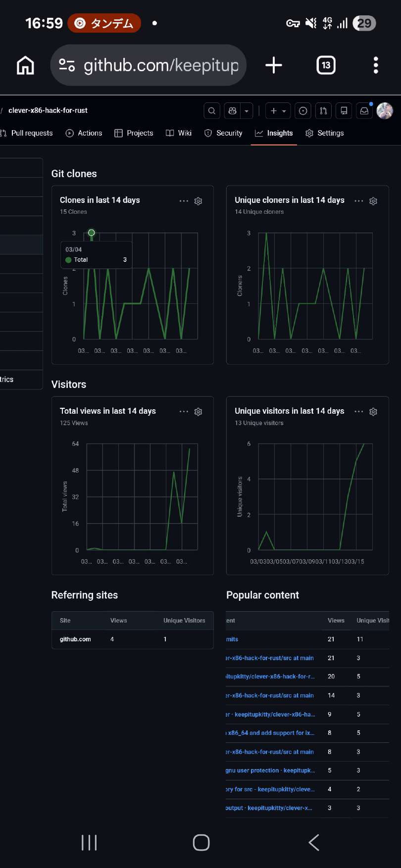The height and width of the screenshot is (868, 401).
Task: Open the 'output · keepitupkitty/clever-x...' link
Action: (x=269, y=808)
